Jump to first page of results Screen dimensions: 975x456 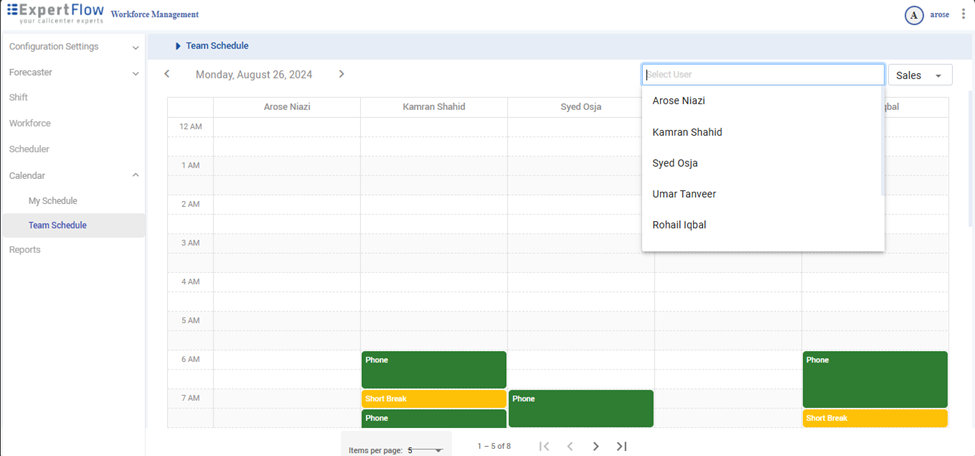click(x=544, y=446)
